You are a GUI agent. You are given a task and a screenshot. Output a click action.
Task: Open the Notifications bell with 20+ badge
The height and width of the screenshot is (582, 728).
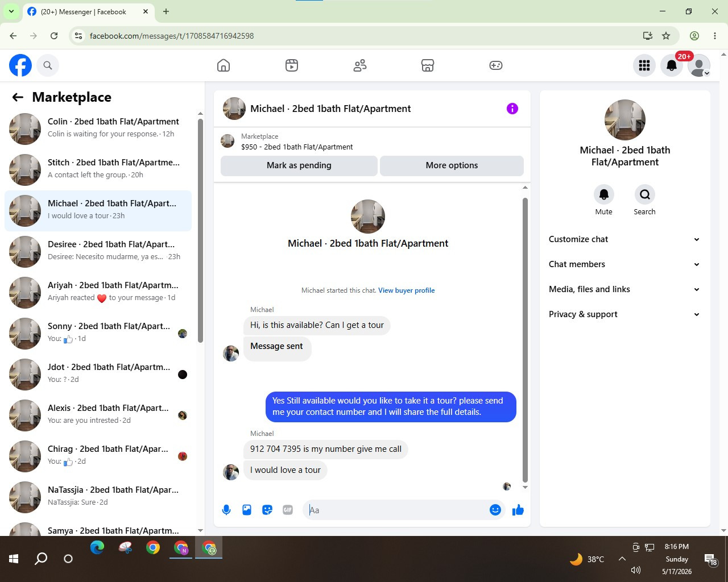672,65
